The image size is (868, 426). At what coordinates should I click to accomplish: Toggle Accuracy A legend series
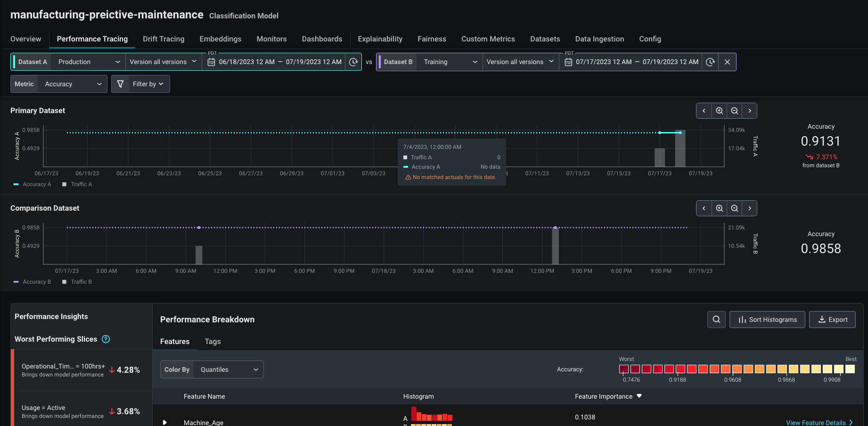(x=33, y=184)
